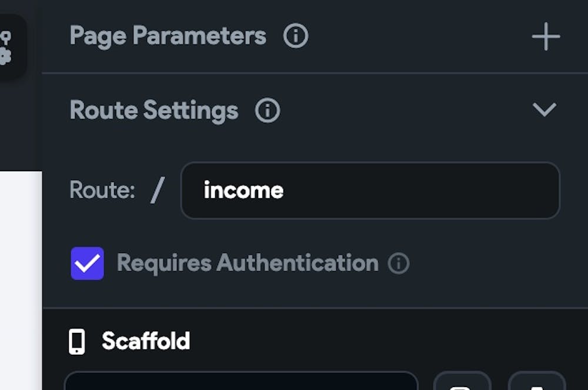588x390 pixels.
Task: Click the Page Parameters section header
Action: pyautogui.click(x=168, y=36)
